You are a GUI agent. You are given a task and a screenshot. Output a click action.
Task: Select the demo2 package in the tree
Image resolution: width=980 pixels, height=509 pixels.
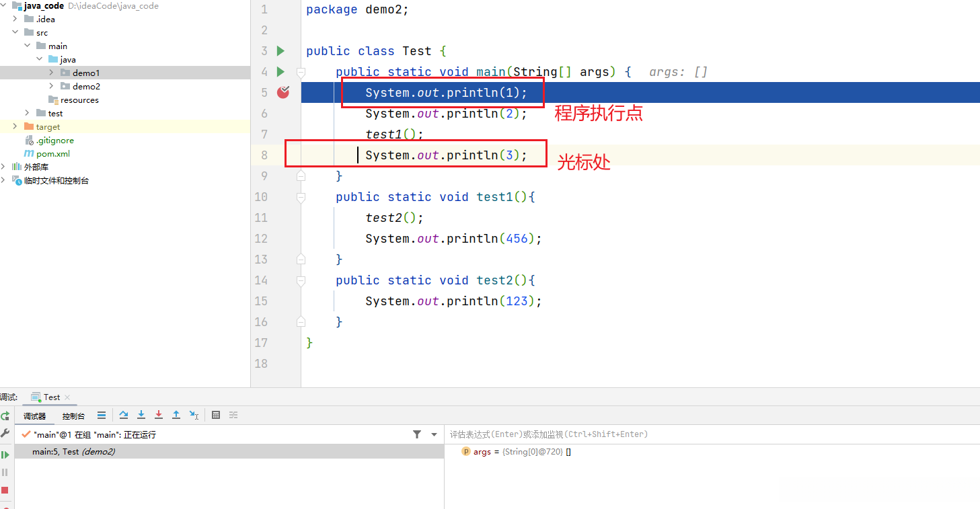(80, 86)
